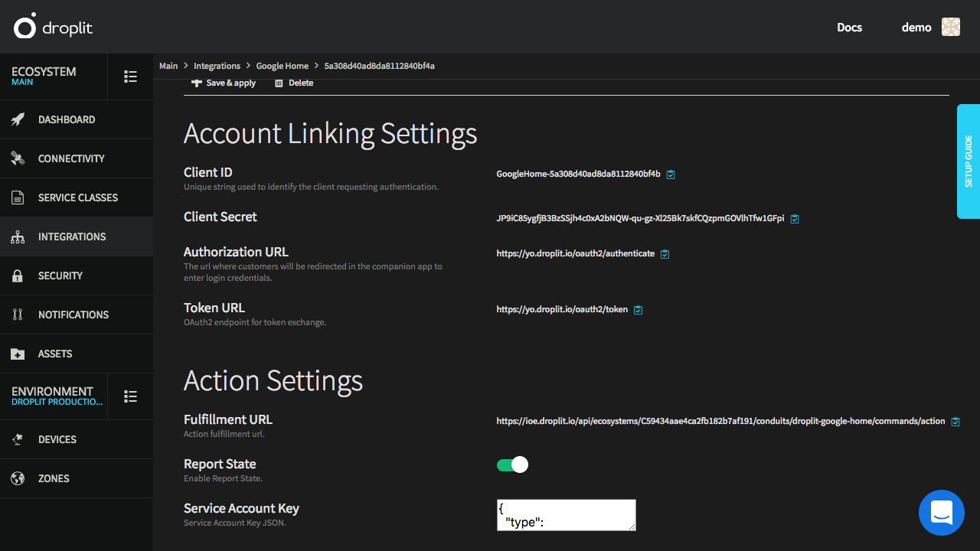The height and width of the screenshot is (551, 980).
Task: Open the Ecosystem list menu icon
Action: (x=131, y=77)
